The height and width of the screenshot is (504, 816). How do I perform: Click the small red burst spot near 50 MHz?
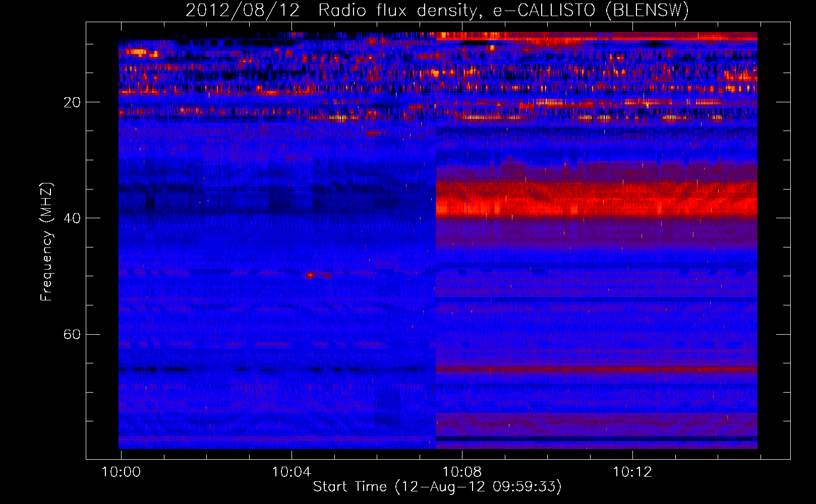point(311,275)
